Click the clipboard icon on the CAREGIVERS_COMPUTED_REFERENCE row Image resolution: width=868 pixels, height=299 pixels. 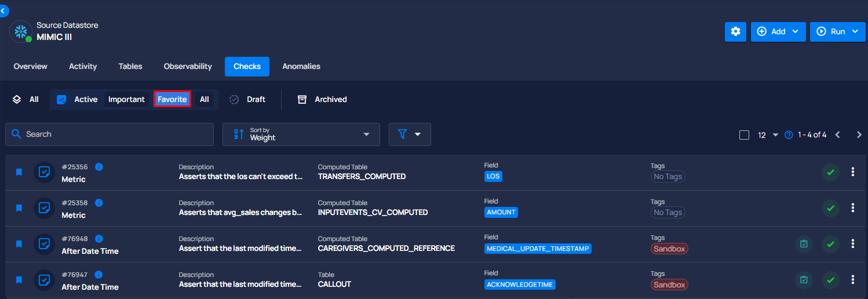pos(804,244)
